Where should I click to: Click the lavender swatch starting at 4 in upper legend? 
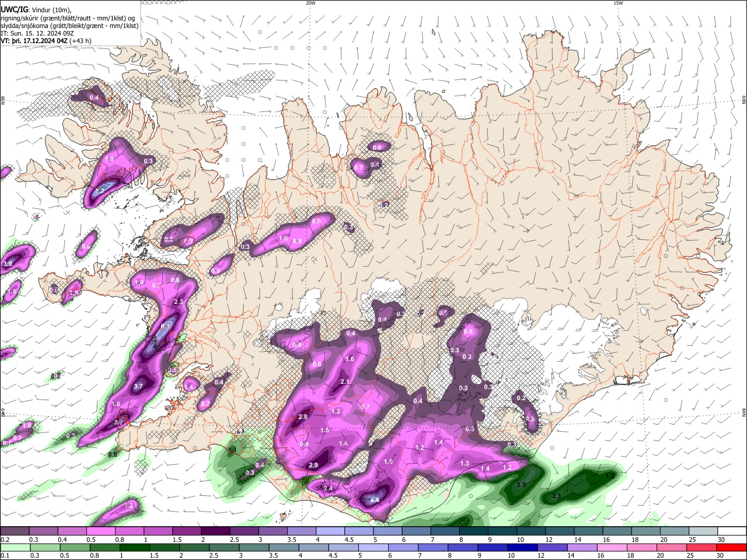click(330, 531)
